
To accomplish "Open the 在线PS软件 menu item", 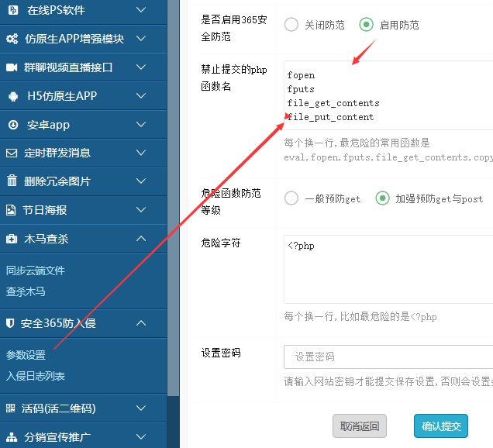I will tap(83, 10).
